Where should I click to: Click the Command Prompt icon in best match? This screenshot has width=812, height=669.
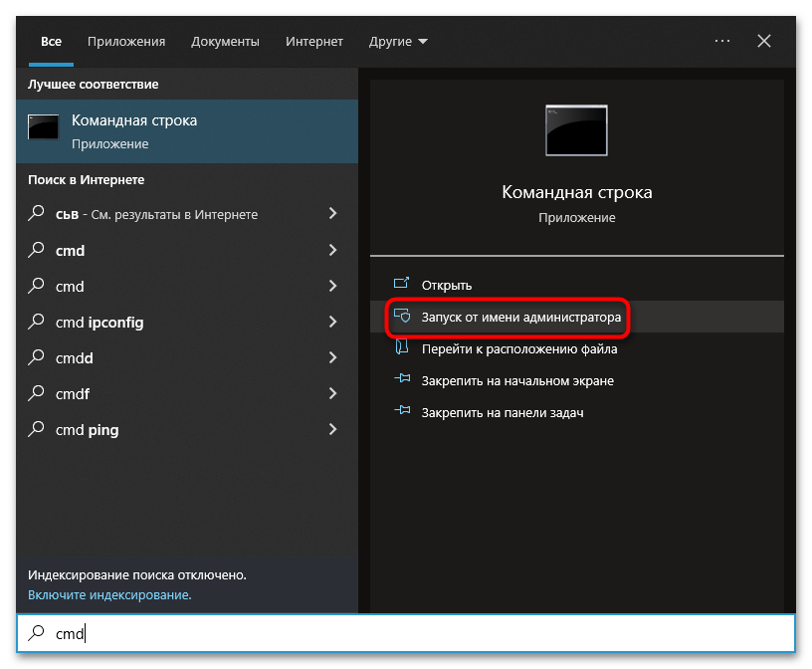43,126
